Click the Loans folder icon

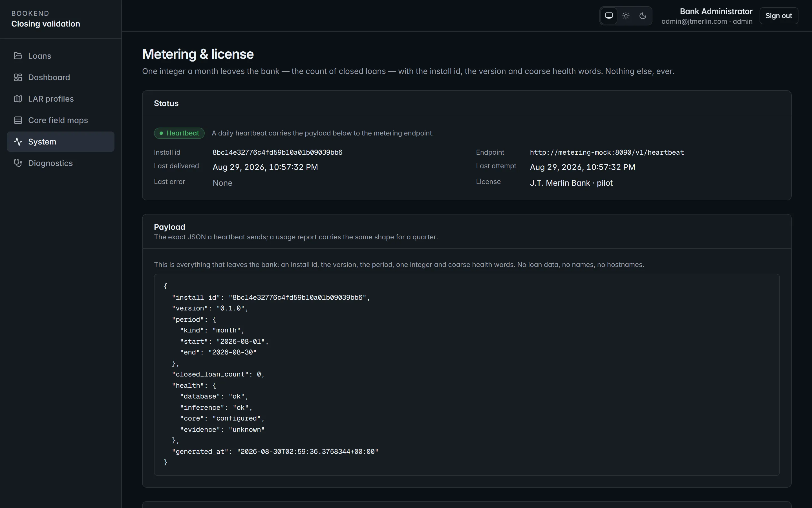18,56
